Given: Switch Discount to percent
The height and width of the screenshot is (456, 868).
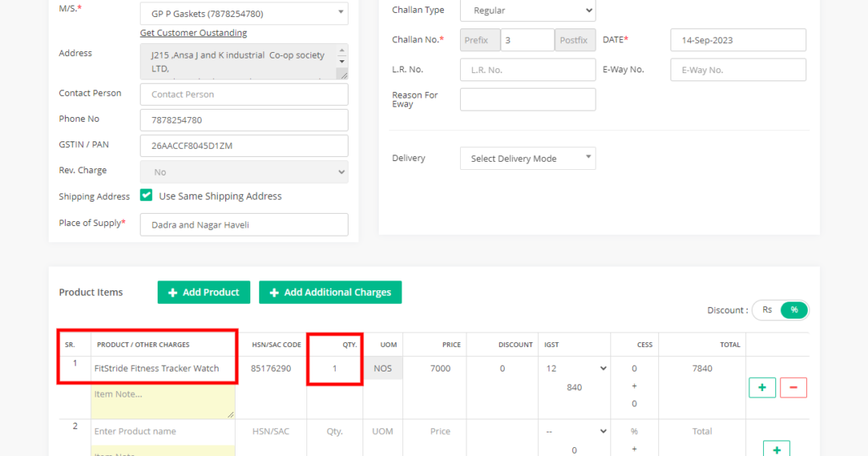Looking at the screenshot, I should 794,310.
